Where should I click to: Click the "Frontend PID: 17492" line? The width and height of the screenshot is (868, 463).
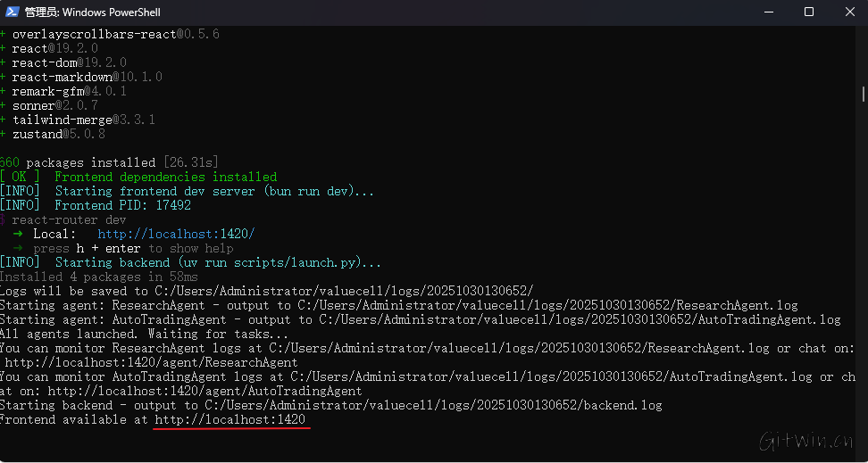tap(123, 205)
